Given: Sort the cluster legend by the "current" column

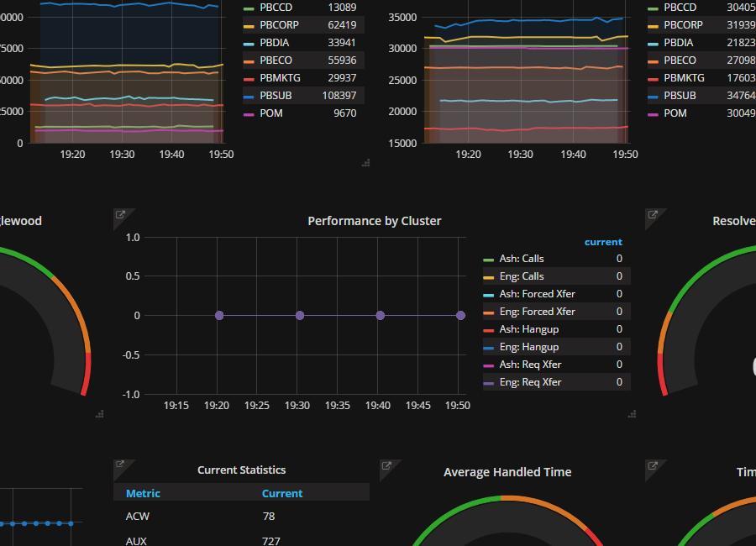Looking at the screenshot, I should click(x=603, y=242).
